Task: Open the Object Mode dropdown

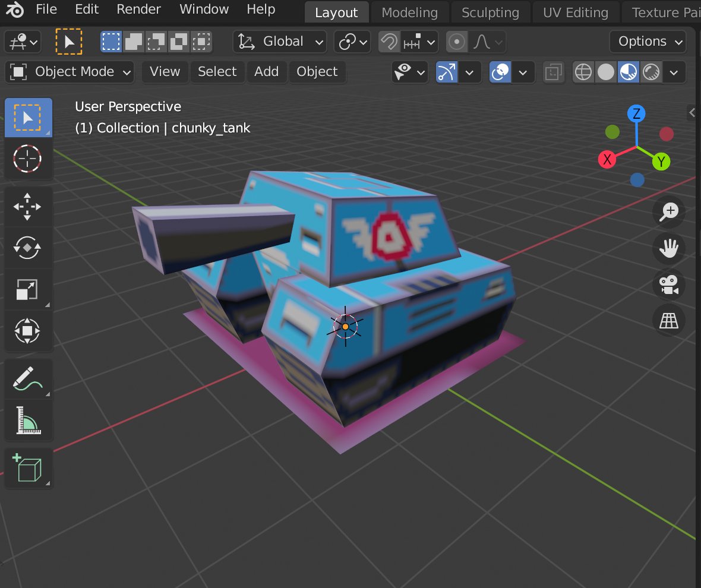Action: point(70,72)
